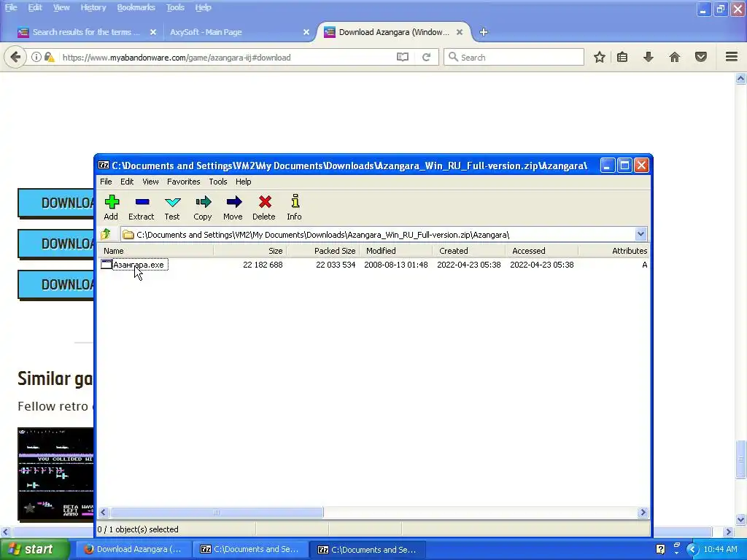Close the AxySoft - Main Page tab
Image resolution: width=747 pixels, height=560 pixels.
coord(306,32)
